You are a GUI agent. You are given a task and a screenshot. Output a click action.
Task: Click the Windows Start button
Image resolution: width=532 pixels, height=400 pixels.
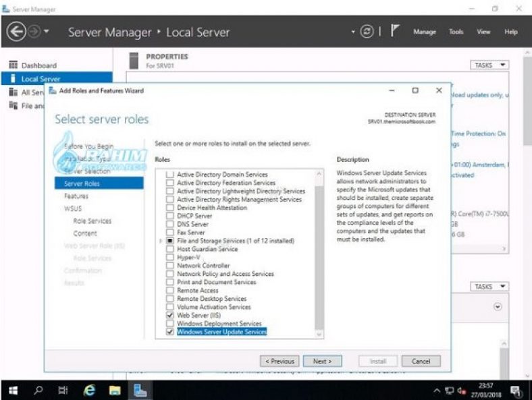pos(13,391)
